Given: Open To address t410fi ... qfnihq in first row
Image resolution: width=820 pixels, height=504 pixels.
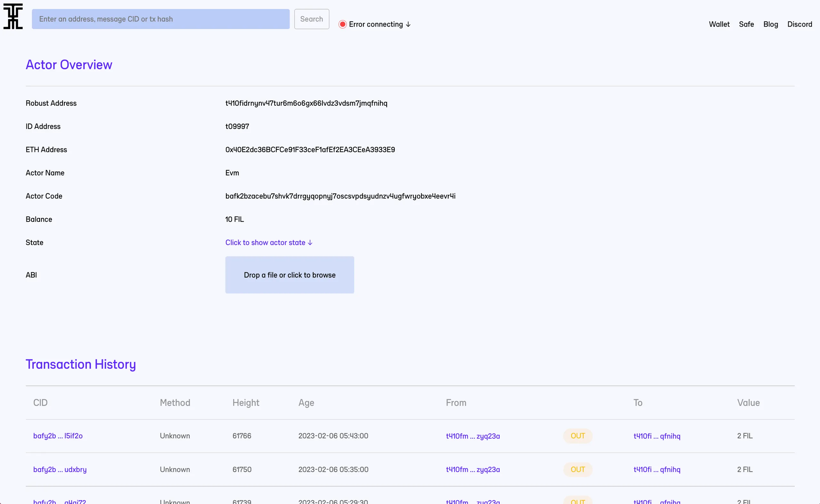Looking at the screenshot, I should (x=657, y=436).
